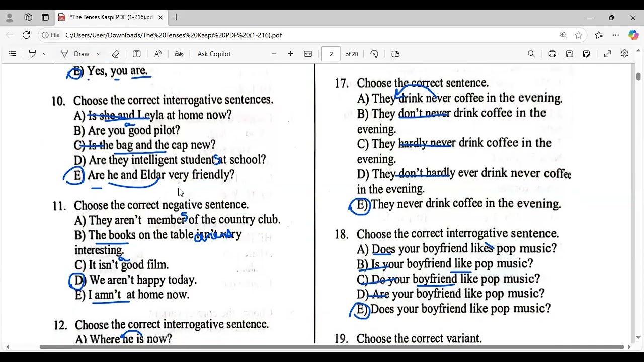Print the PDF document
644x362 pixels.
click(x=552, y=54)
